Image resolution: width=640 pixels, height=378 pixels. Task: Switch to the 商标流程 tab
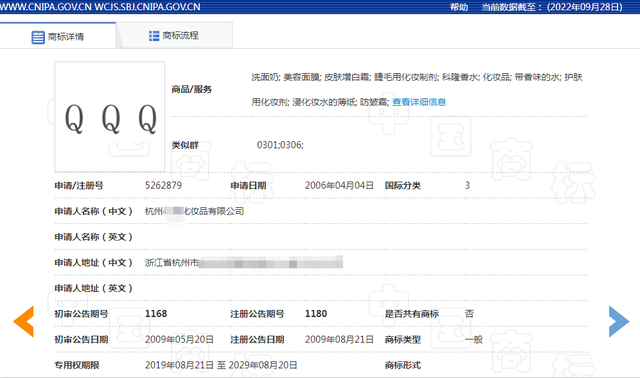click(174, 36)
